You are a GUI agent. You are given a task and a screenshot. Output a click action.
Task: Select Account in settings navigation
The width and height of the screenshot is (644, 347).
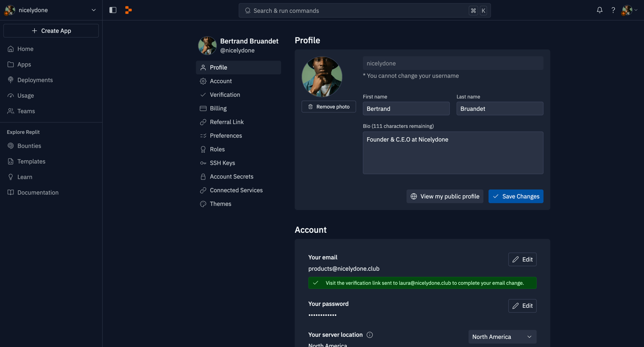pos(239,81)
